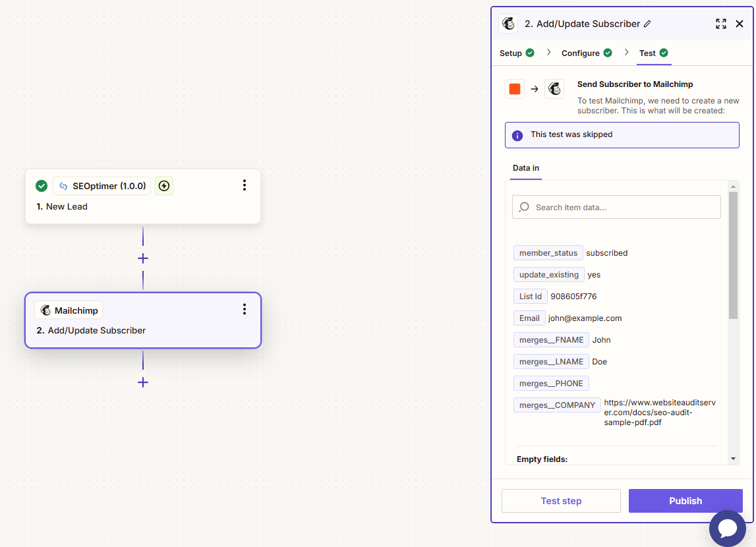Open three-dot menu on Mailchimp step
The height and width of the screenshot is (547, 756).
[x=245, y=309]
